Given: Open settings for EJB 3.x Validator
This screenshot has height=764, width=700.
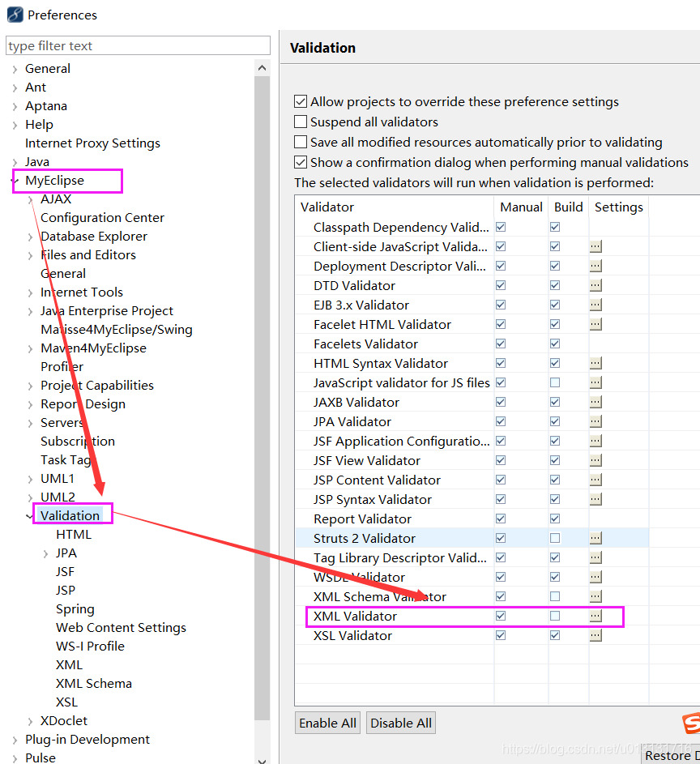Looking at the screenshot, I should [x=595, y=305].
